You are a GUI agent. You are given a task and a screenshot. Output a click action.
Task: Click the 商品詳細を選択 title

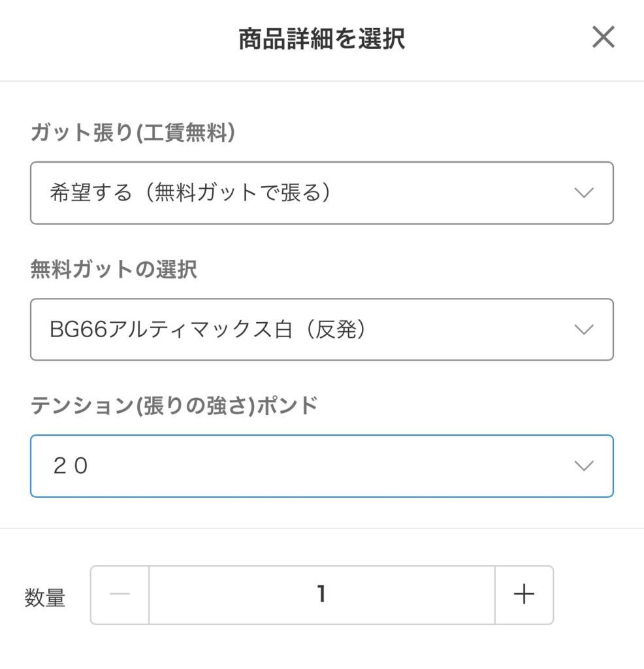(321, 39)
